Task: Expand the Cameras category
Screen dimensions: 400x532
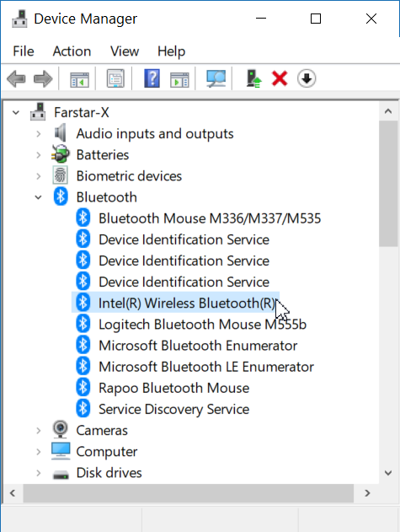Action: pyautogui.click(x=38, y=431)
